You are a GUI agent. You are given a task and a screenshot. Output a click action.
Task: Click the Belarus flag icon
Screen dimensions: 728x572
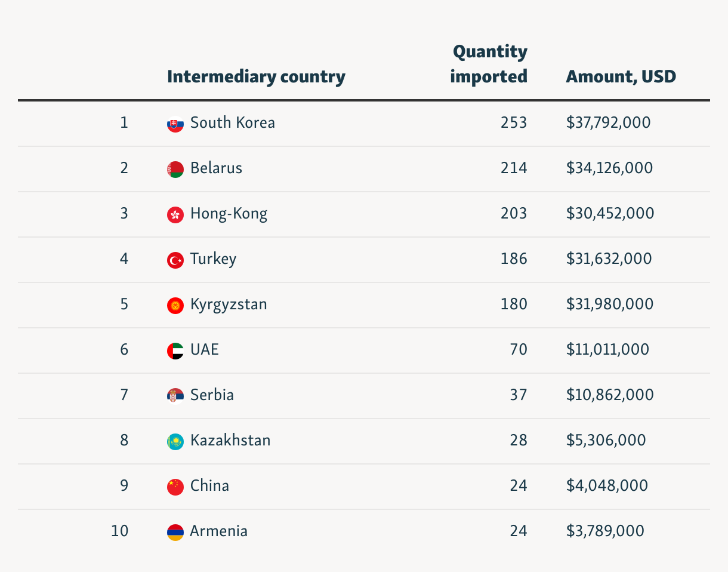click(x=175, y=170)
